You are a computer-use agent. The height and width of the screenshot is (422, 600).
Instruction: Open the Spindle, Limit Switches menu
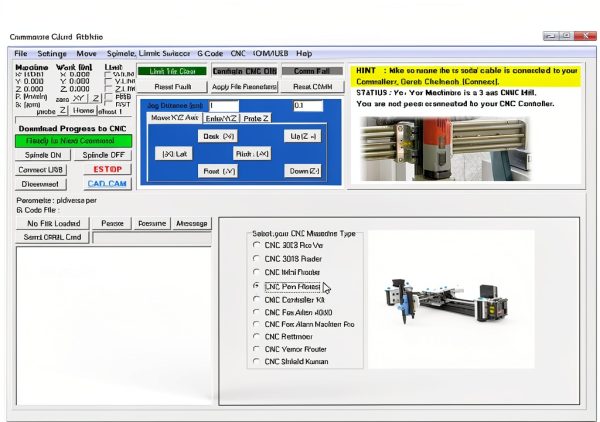148,54
